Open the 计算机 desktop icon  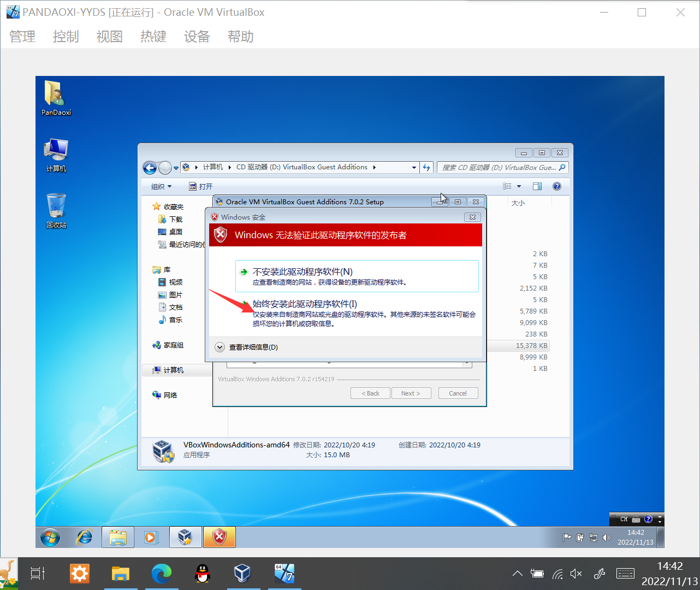56,155
